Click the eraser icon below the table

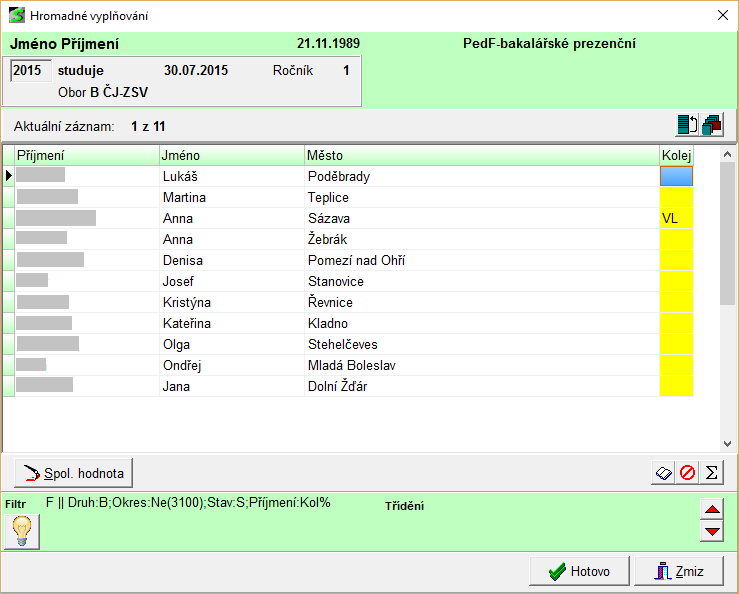click(663, 472)
